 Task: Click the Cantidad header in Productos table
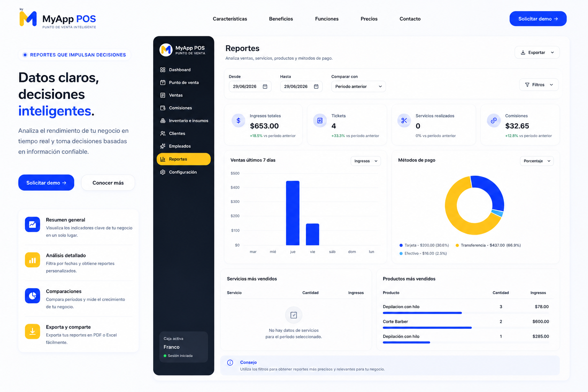coord(501,293)
